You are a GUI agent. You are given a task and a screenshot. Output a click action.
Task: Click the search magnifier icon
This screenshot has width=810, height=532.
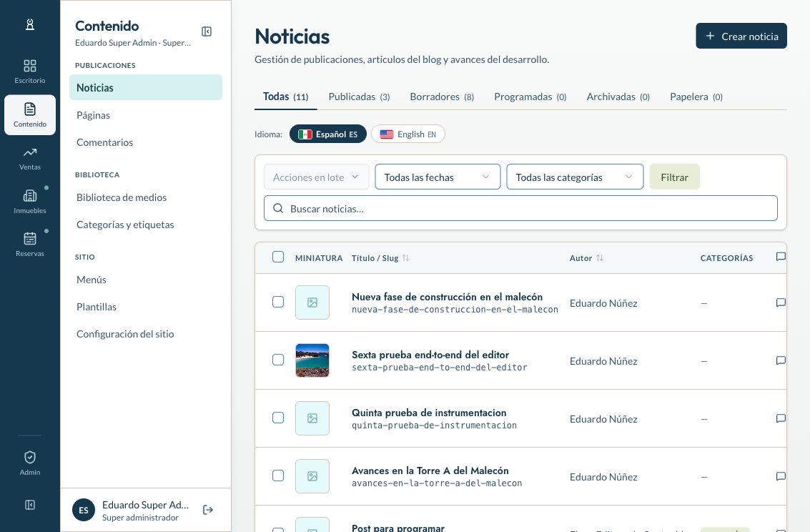tap(278, 208)
